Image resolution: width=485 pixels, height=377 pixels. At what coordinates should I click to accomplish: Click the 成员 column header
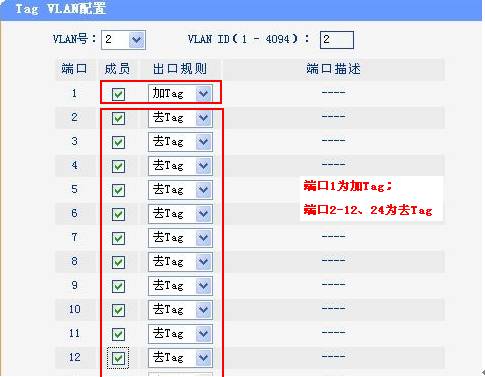click(x=117, y=69)
